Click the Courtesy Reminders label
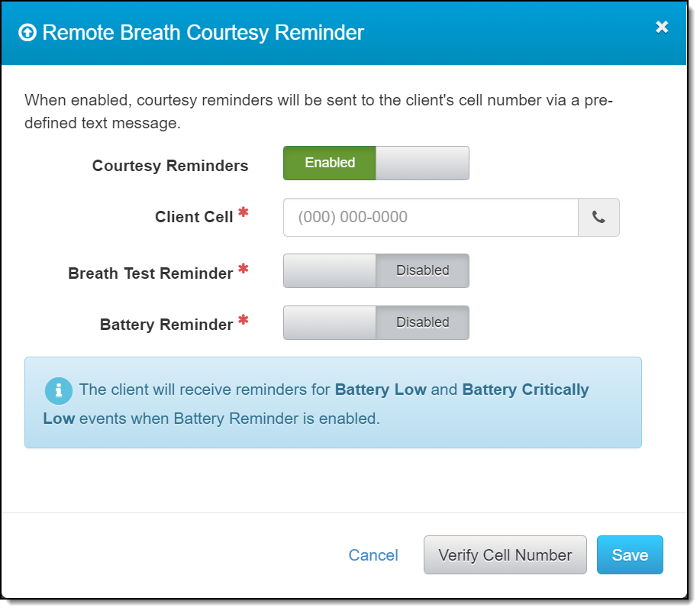 [170, 166]
